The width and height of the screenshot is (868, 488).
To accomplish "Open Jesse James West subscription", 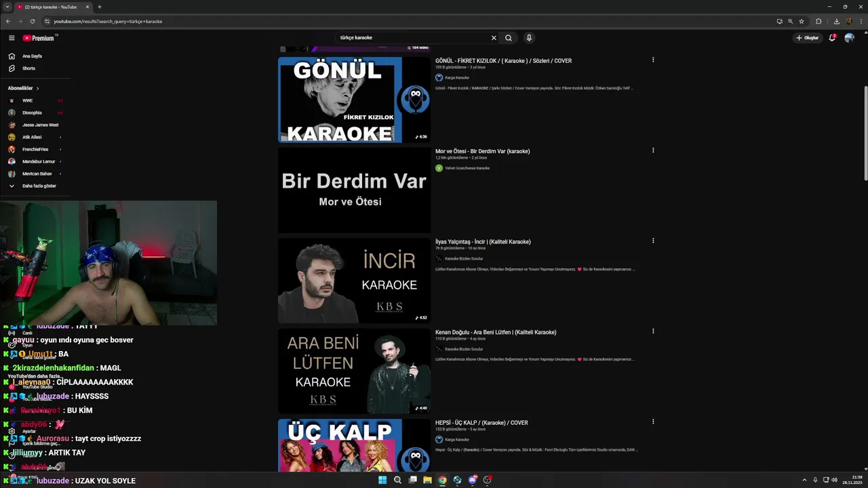I will point(40,125).
